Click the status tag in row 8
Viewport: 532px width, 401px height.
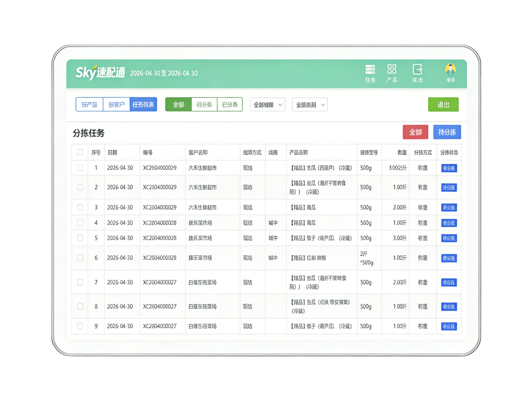pos(449,307)
